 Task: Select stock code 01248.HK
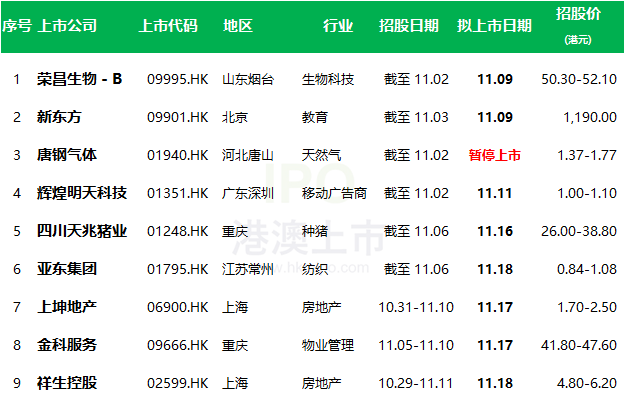(x=177, y=231)
